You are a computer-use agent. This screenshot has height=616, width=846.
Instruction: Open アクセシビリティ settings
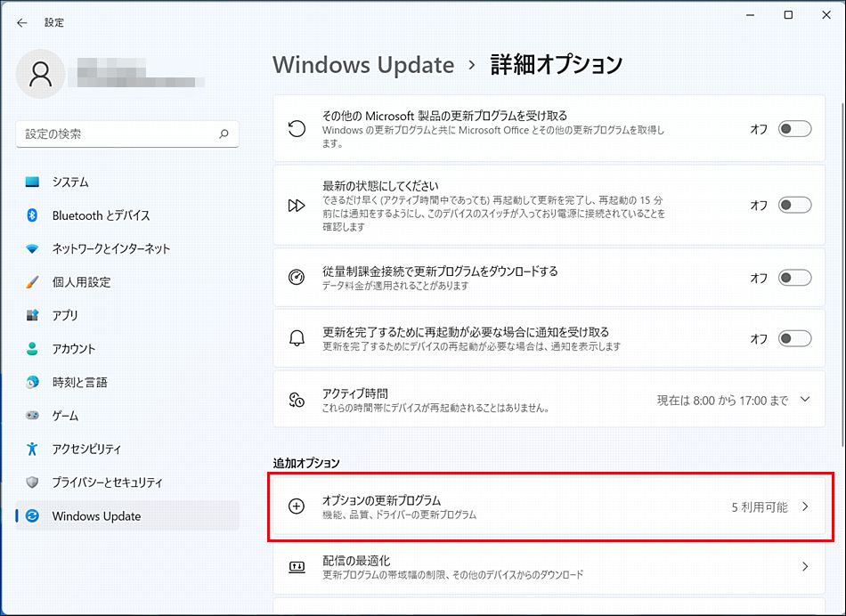tap(127, 449)
